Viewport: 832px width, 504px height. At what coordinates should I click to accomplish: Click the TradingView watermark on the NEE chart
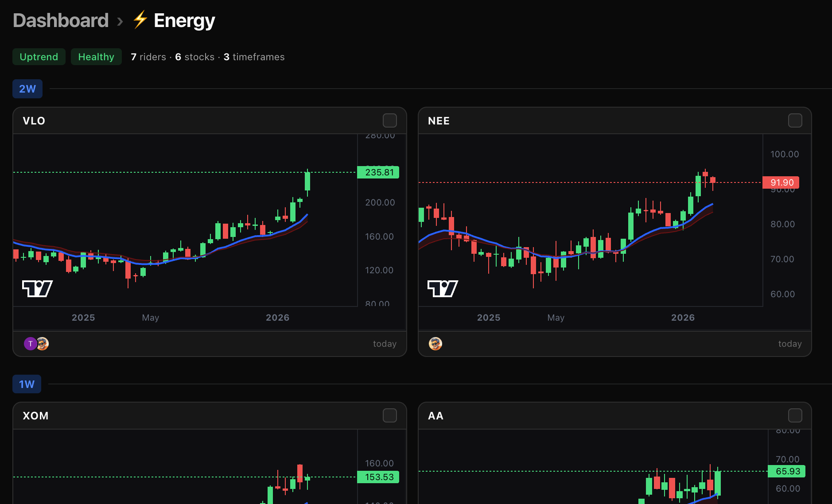click(x=443, y=288)
